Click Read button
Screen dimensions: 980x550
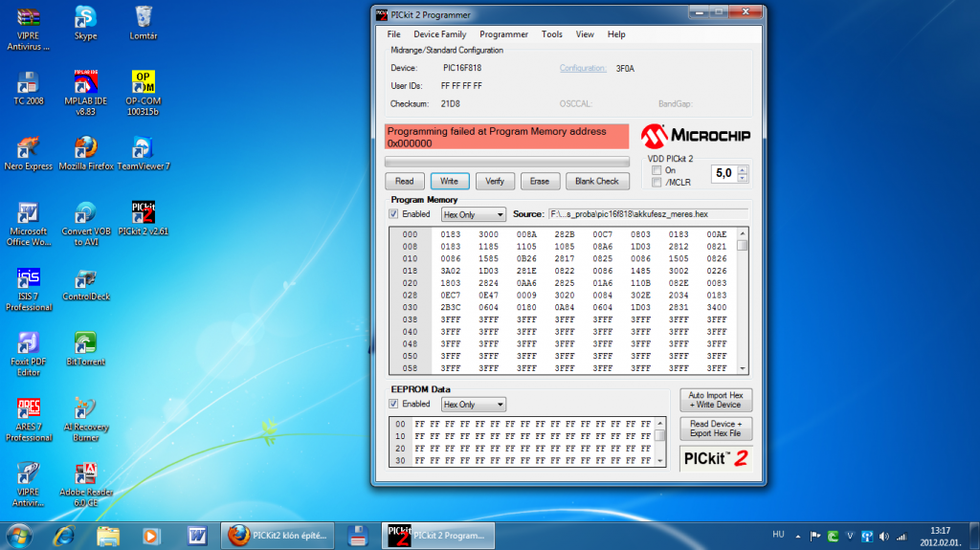(x=405, y=181)
